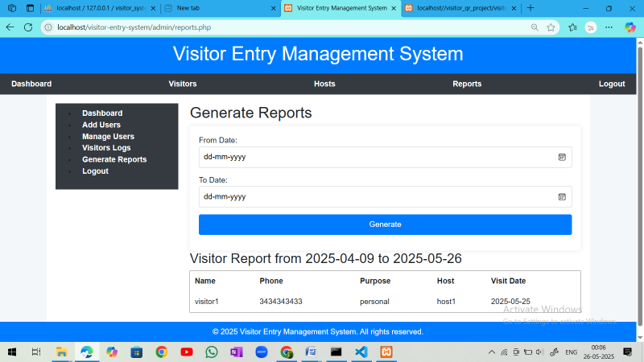Viewport: 644px width, 362px height.
Task: Open browser Settings and more menu
Action: pyautogui.click(x=609, y=27)
